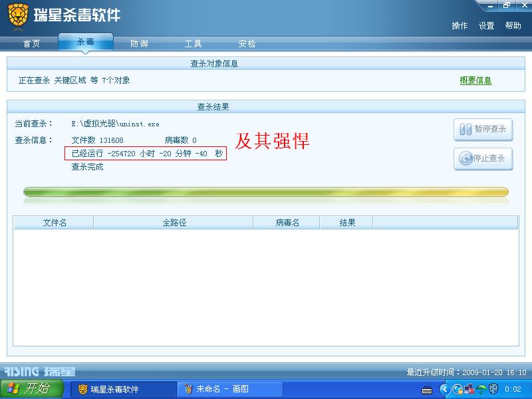
Task: Click the 查杀完成 status text
Action: pyautogui.click(x=87, y=167)
